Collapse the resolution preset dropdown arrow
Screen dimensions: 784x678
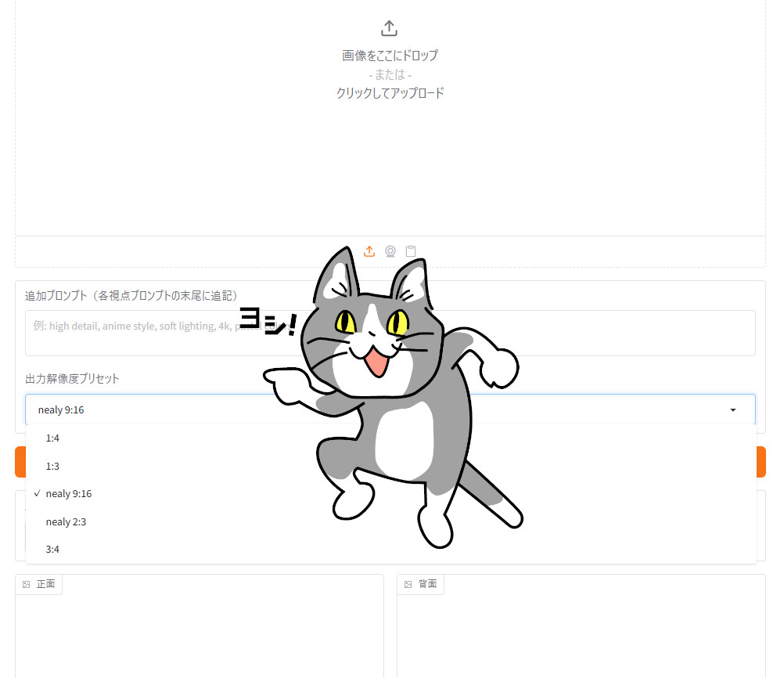coord(732,410)
